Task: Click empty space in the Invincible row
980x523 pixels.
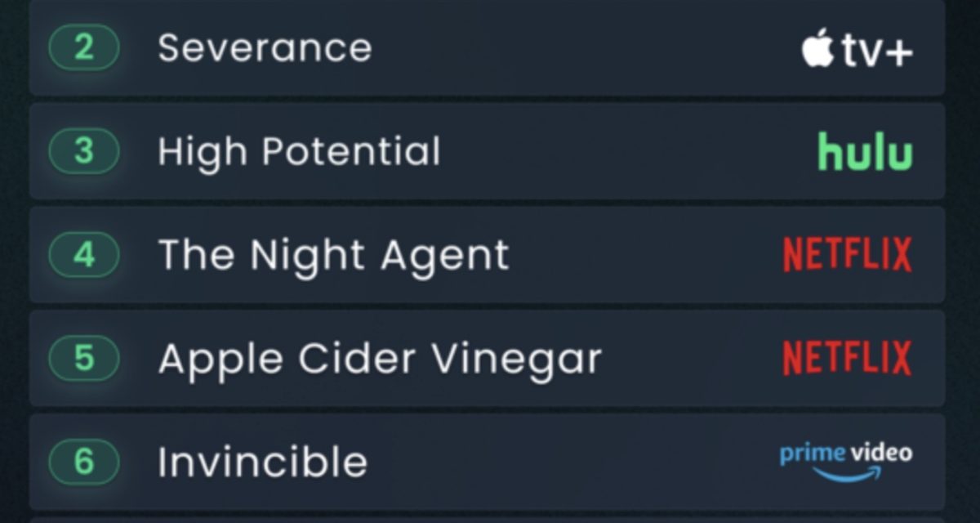Action: [572, 462]
